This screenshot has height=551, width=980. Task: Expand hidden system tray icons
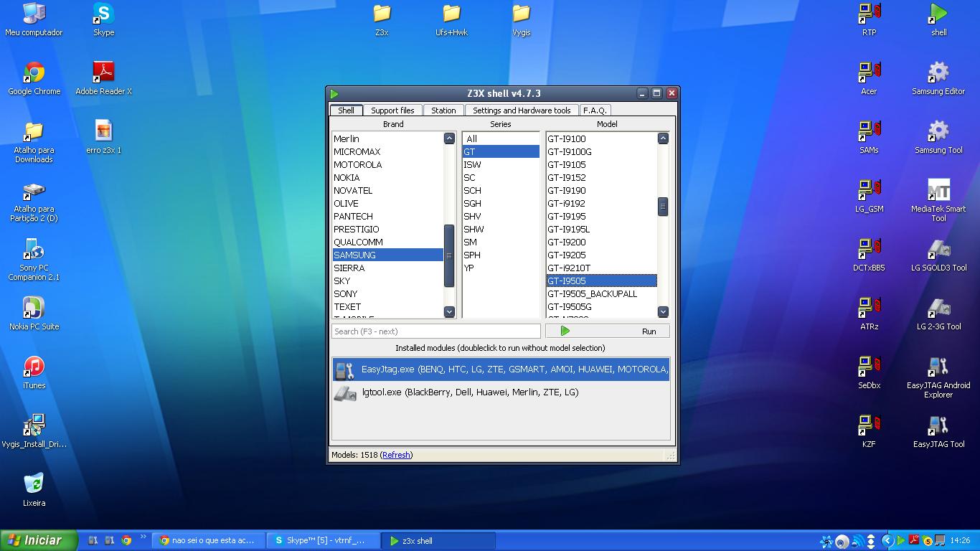(887, 541)
